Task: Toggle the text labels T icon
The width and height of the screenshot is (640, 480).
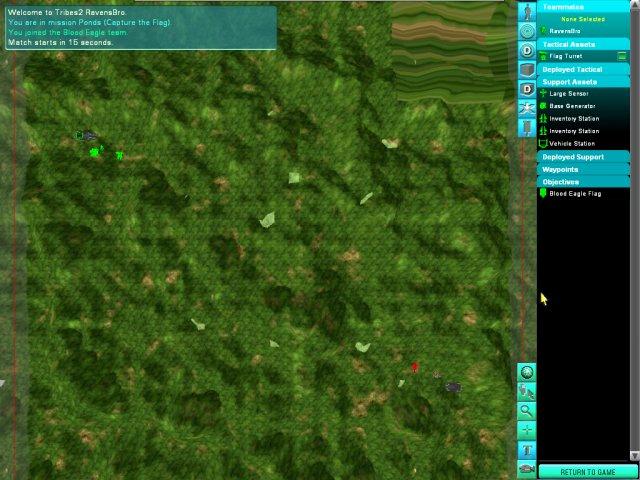Action: pyautogui.click(x=526, y=448)
